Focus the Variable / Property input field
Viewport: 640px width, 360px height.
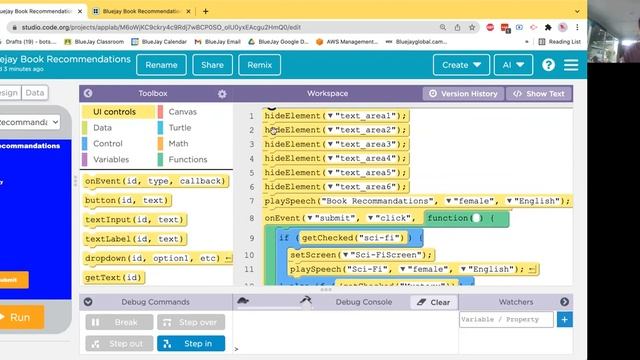[506, 320]
